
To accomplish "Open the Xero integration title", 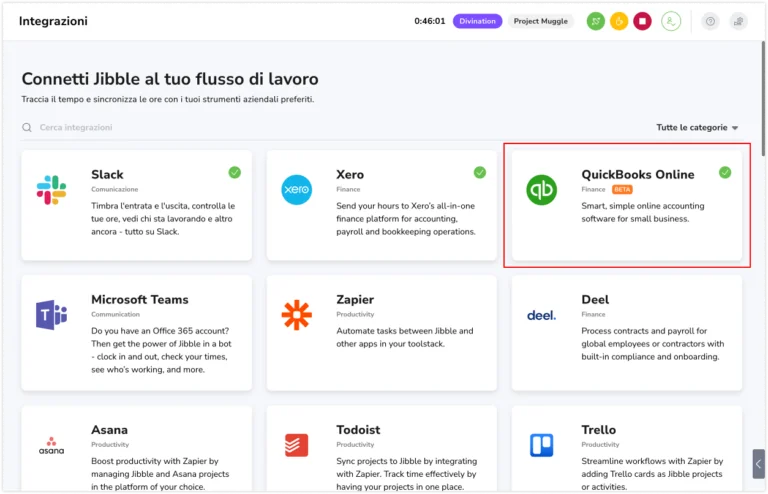I will (350, 175).
